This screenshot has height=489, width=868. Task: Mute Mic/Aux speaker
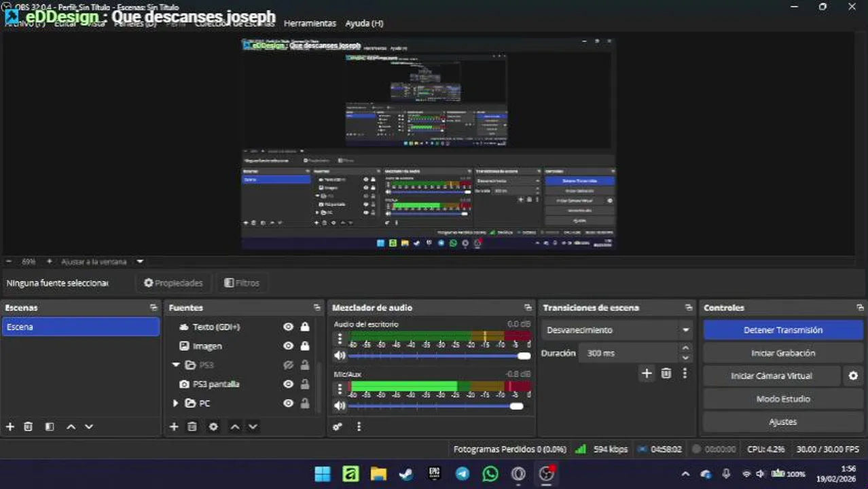340,405
